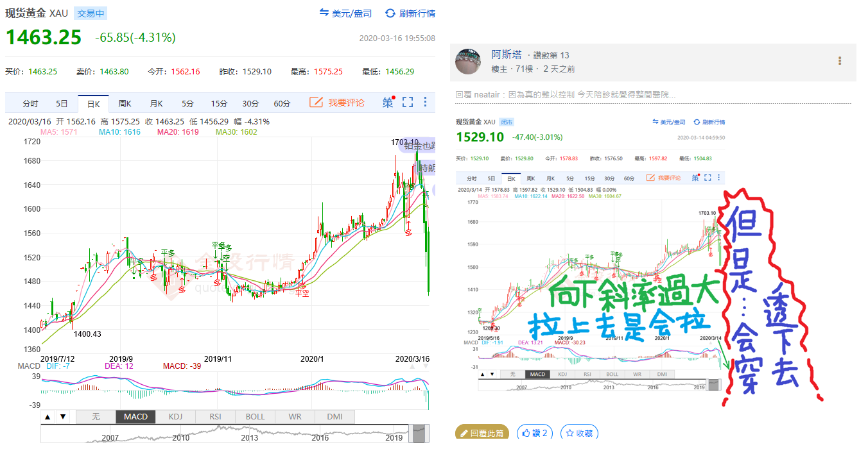Image resolution: width=868 pixels, height=456 pixels.
Task: Click the large 1463.25 price value
Action: (44, 37)
